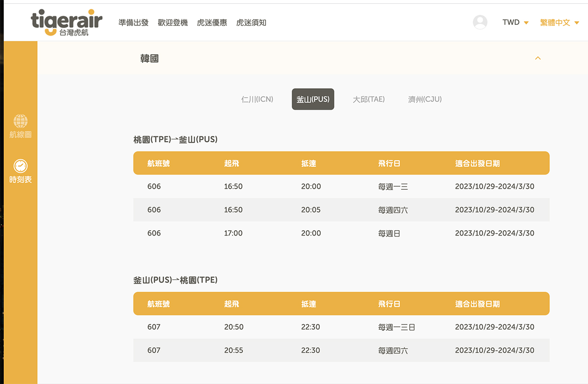The width and height of the screenshot is (588, 384).
Task: Click the 航線圖 sidebar label
Action: click(x=20, y=135)
